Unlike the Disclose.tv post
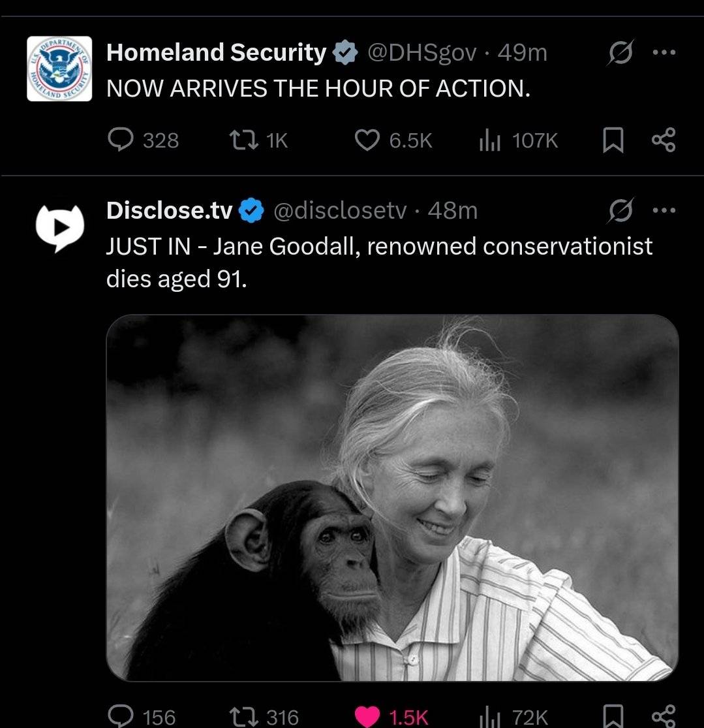This screenshot has width=704, height=728. 368,717
